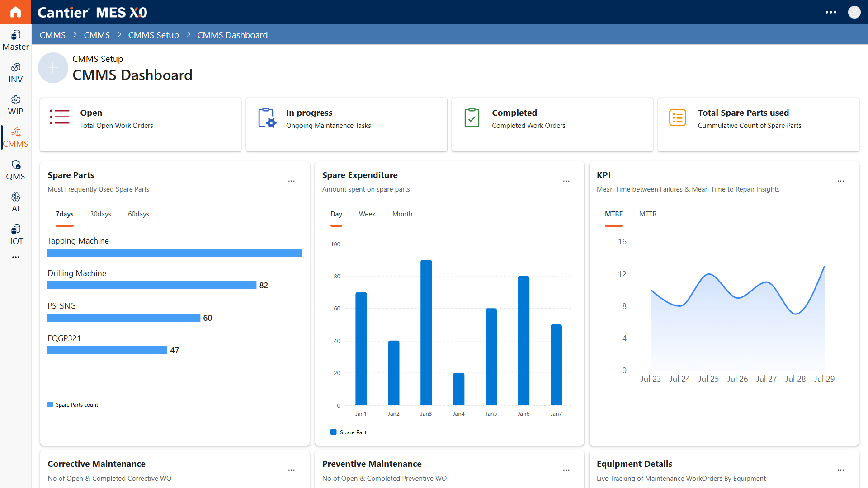This screenshot has width=868, height=488.
Task: Toggle the Spare Parts count legend
Action: pos(73,405)
